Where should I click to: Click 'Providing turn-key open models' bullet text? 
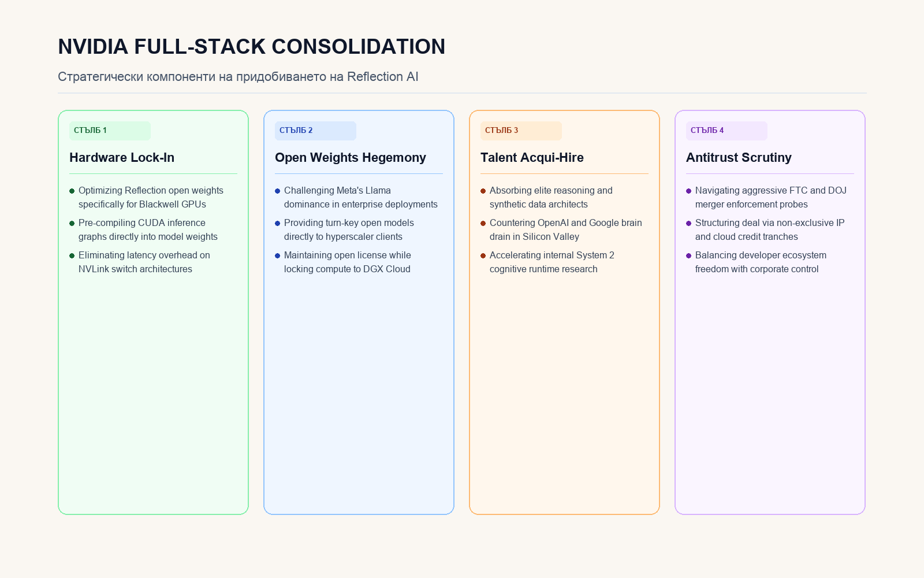click(x=349, y=229)
